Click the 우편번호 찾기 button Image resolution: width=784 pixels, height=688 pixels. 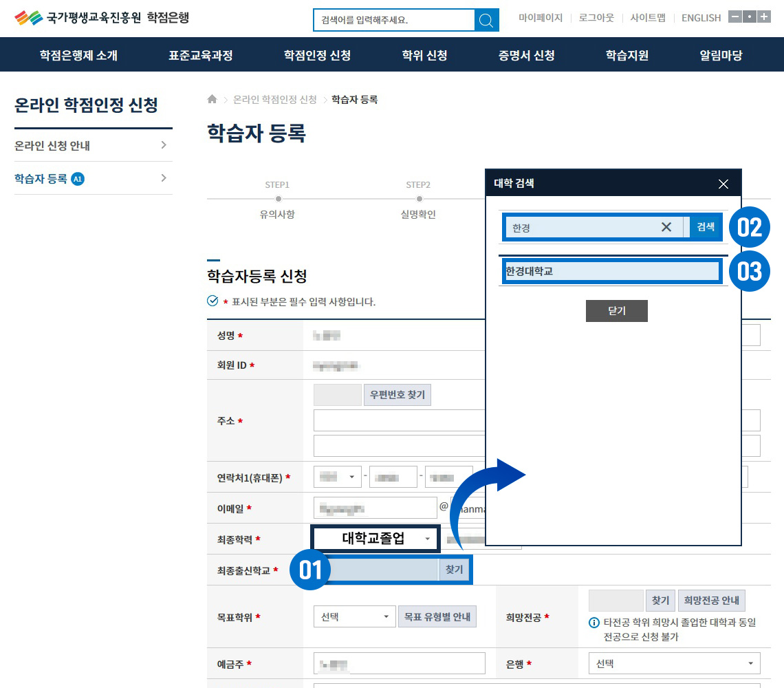point(397,395)
